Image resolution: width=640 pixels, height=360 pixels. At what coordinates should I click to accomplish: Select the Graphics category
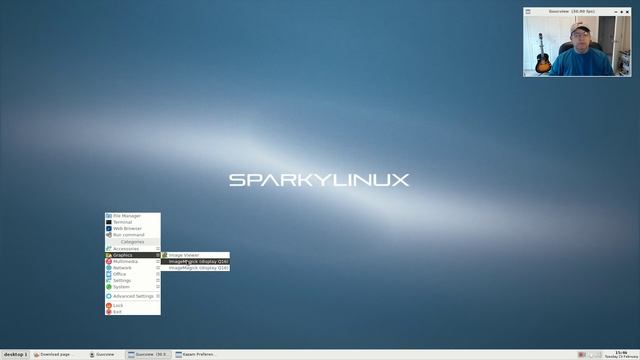(133, 255)
